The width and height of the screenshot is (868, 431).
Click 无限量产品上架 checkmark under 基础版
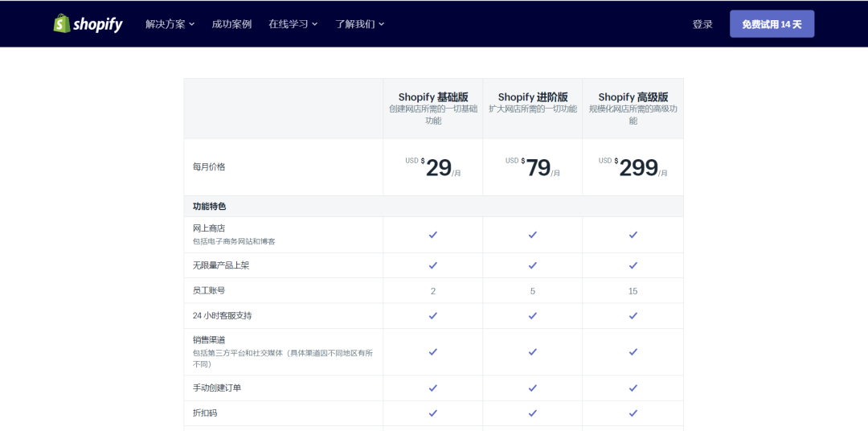pyautogui.click(x=433, y=265)
